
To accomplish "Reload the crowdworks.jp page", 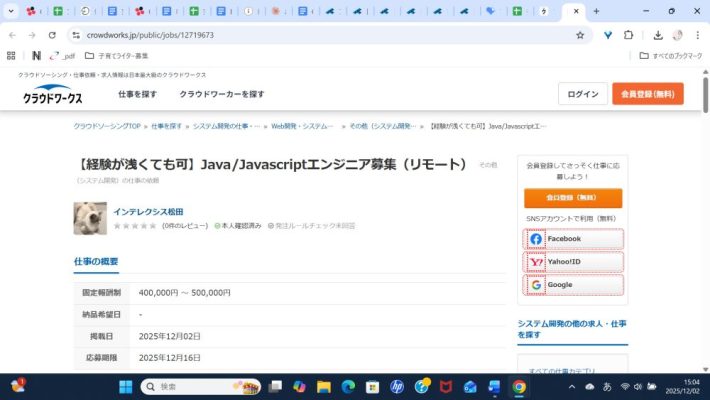I will pyautogui.click(x=52, y=35).
